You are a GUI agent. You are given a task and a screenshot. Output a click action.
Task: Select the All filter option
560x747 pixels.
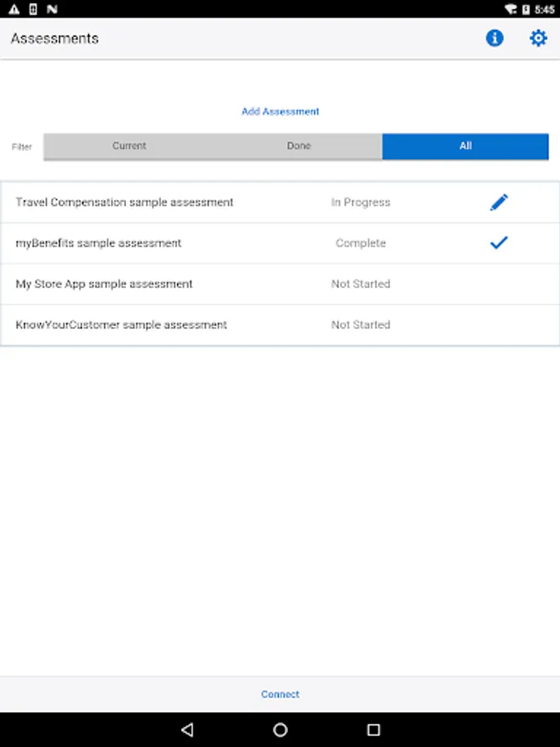tap(465, 146)
